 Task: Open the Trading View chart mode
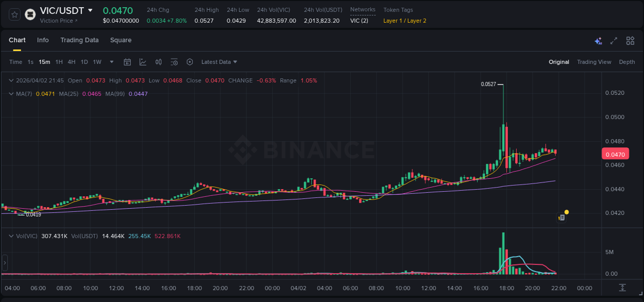click(x=594, y=62)
